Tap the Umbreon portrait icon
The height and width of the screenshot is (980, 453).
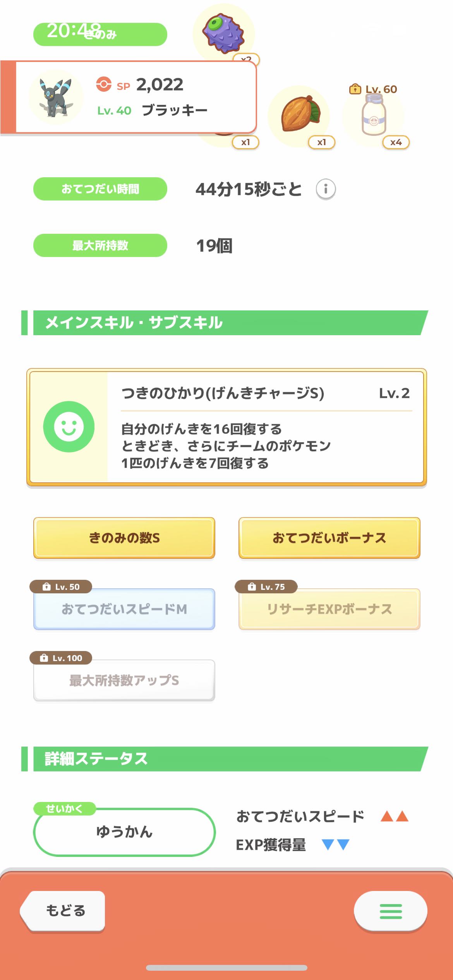coord(56,98)
